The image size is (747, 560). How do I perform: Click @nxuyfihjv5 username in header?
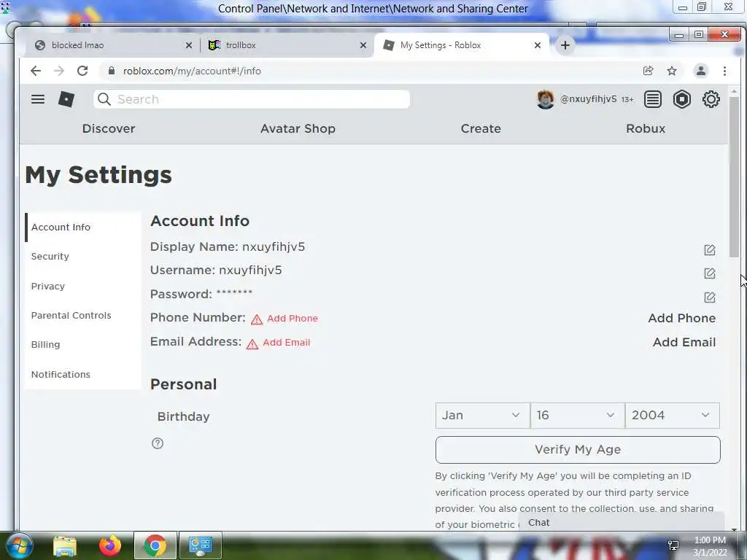tap(588, 99)
